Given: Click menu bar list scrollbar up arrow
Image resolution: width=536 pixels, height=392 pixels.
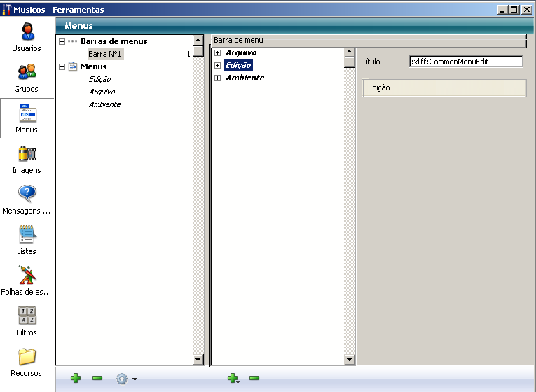Looking at the screenshot, I should click(349, 52).
